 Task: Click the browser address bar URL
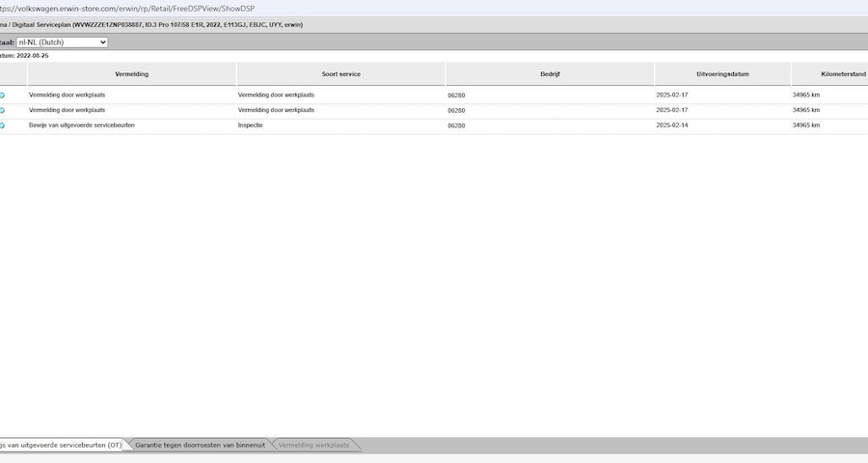[125, 8]
